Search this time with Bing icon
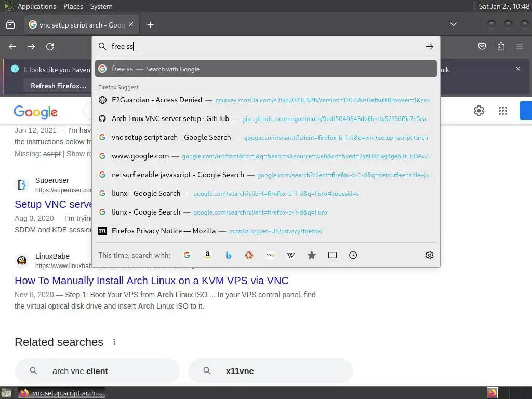Image resolution: width=532 pixels, height=399 pixels. (229, 255)
